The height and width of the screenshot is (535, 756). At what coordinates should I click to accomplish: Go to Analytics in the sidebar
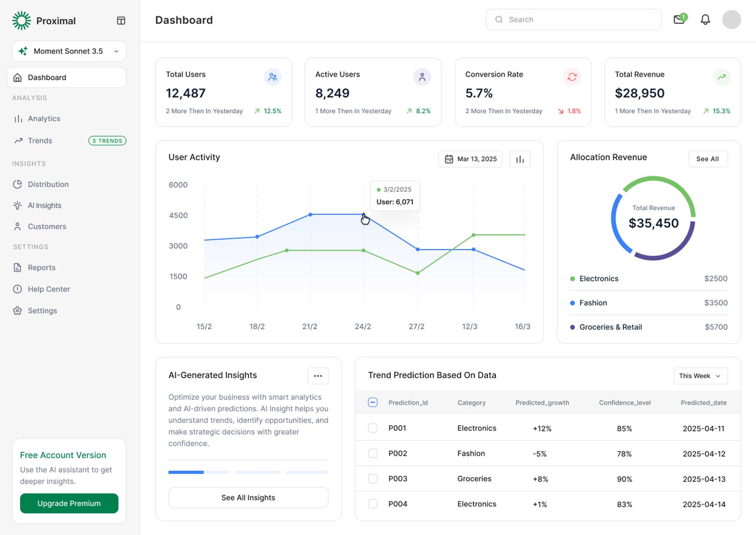pyautogui.click(x=44, y=119)
